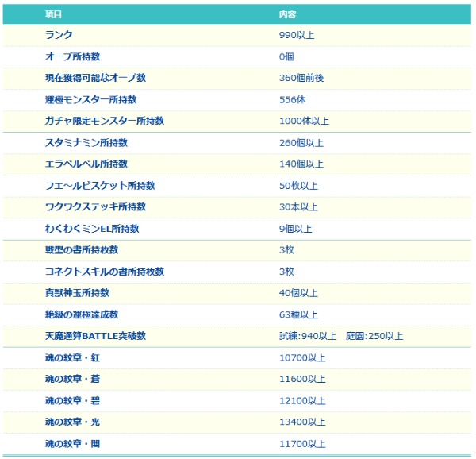The width and height of the screenshot is (476, 459).
Task: Select 魂の紋章・闇 label
Action: 72,443
